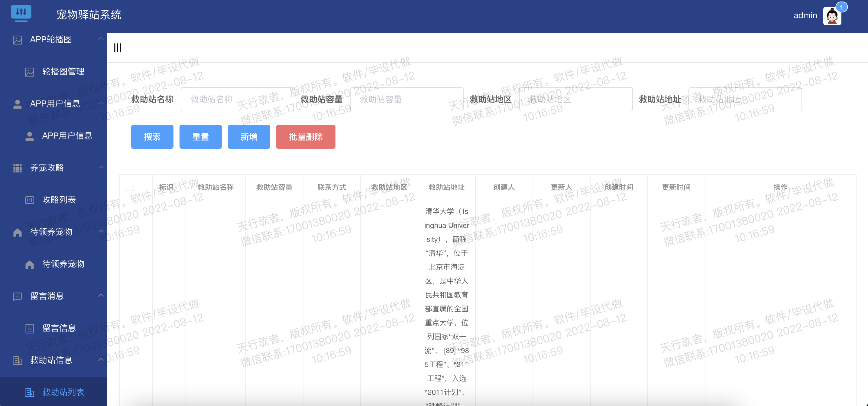
Task: Click the 救助站信息 building icon
Action: point(18,360)
